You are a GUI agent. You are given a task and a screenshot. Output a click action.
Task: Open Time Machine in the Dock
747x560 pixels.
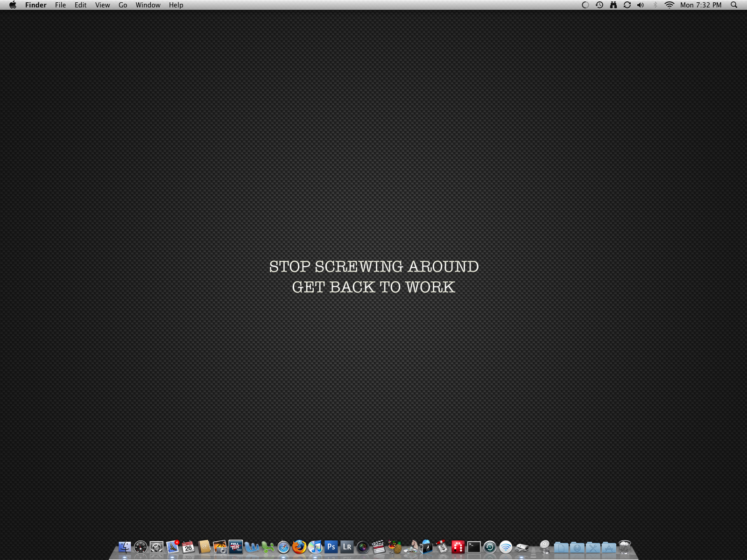pos(490,547)
